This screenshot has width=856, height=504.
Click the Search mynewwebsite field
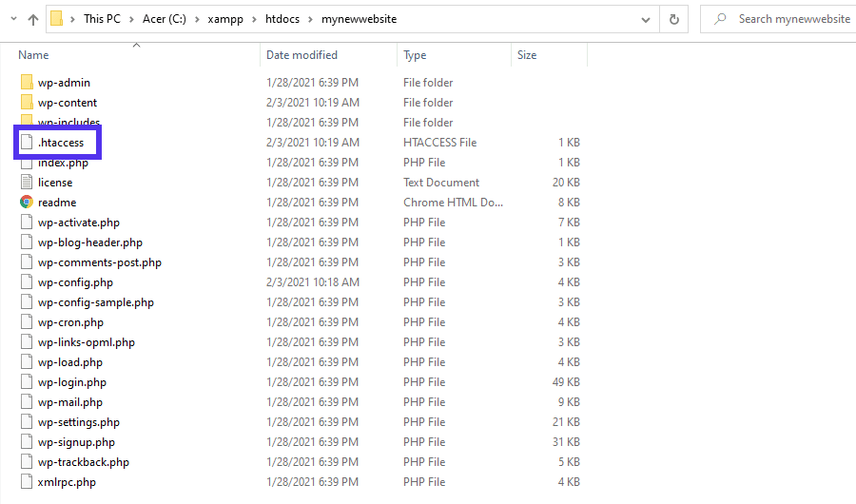pos(780,19)
